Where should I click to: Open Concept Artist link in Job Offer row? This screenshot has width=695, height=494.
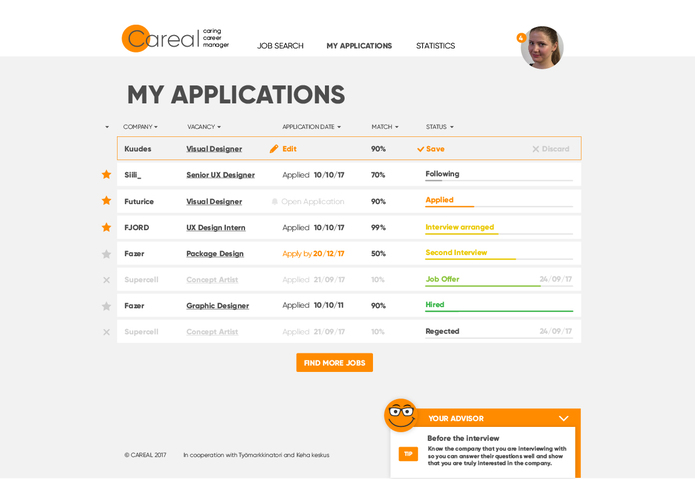tap(212, 280)
